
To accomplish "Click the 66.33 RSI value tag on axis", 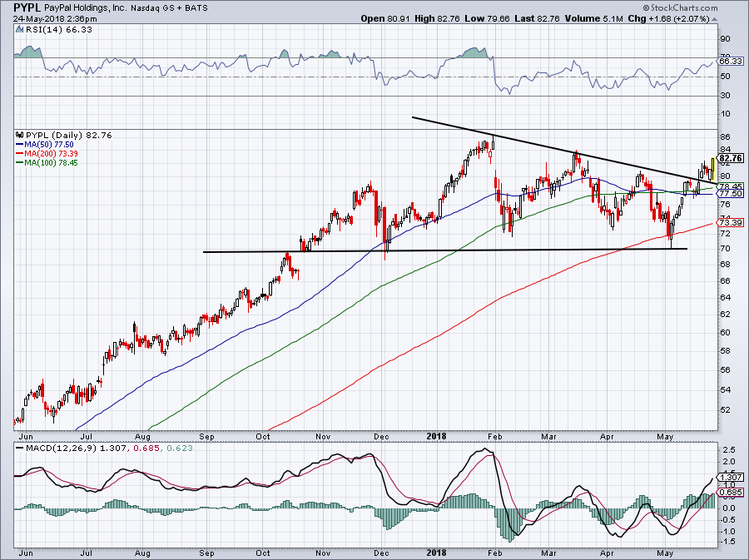I will (x=731, y=61).
